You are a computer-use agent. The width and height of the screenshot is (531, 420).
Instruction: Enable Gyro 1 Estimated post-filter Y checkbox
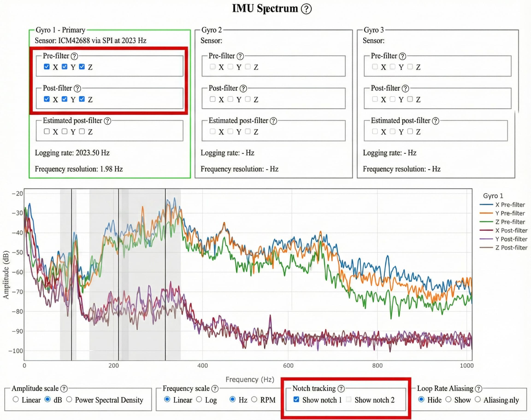[x=65, y=131]
